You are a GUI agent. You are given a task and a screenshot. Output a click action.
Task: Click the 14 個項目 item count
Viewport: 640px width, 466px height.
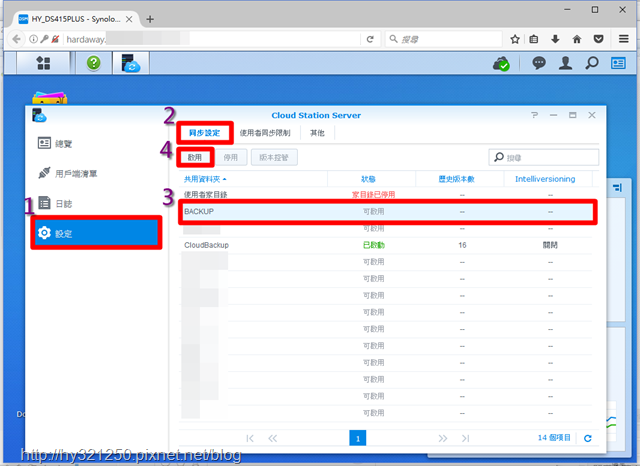click(554, 438)
